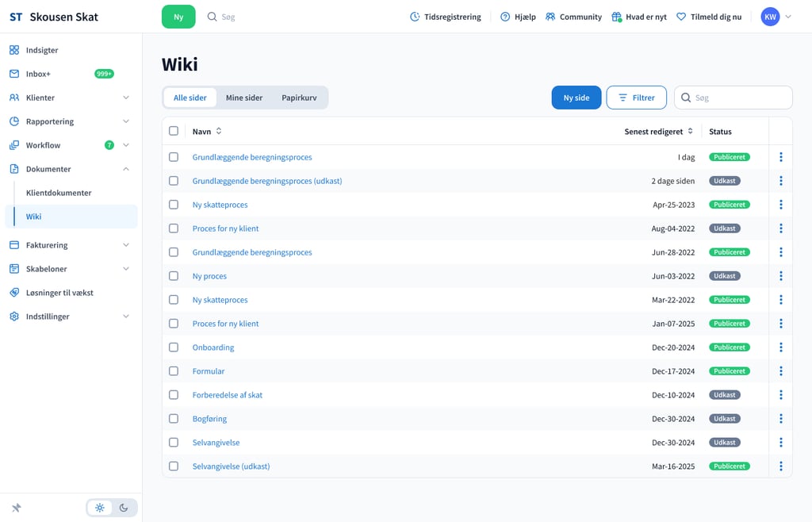
Task: Check the select-all checkbox in table header
Action: click(174, 131)
